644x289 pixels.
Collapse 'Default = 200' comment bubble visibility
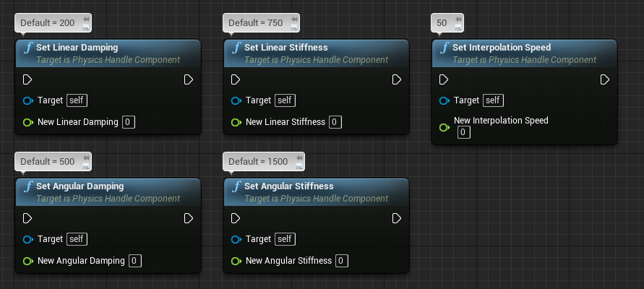86,27
